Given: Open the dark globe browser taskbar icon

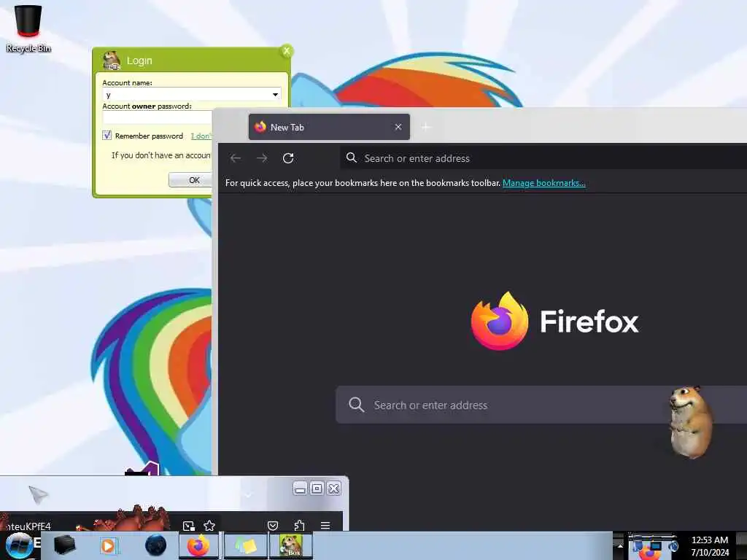Looking at the screenshot, I should [x=155, y=545].
